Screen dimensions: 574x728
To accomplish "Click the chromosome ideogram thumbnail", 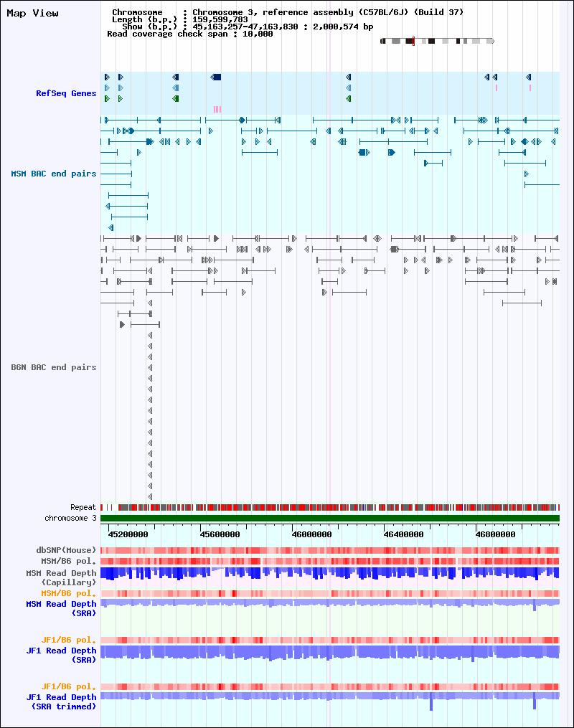I will [437, 42].
